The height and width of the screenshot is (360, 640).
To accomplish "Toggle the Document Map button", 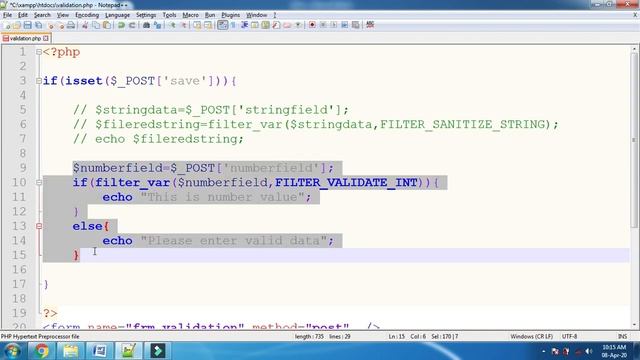I will click(x=265, y=25).
